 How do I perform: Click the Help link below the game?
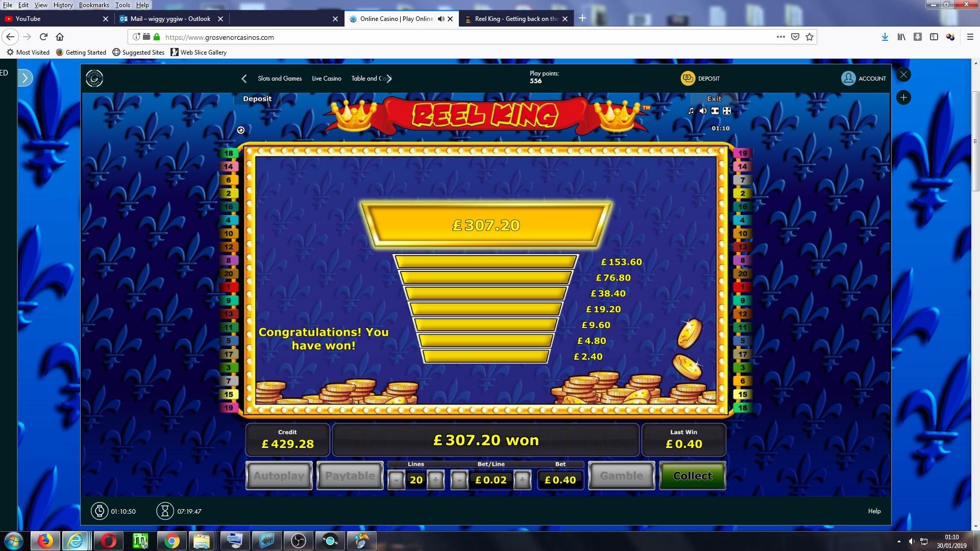tap(874, 511)
